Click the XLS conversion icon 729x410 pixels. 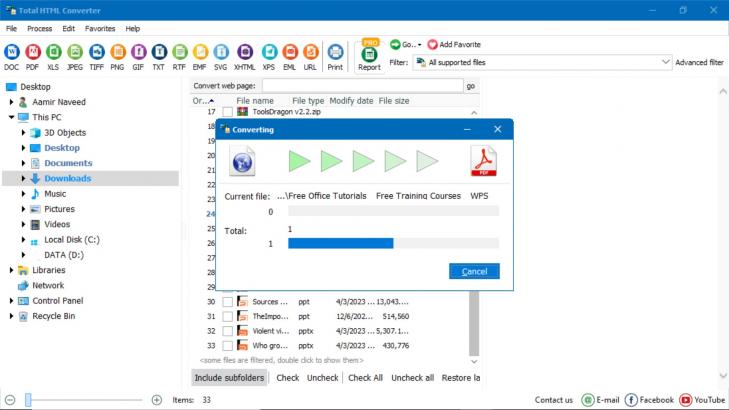click(x=54, y=51)
